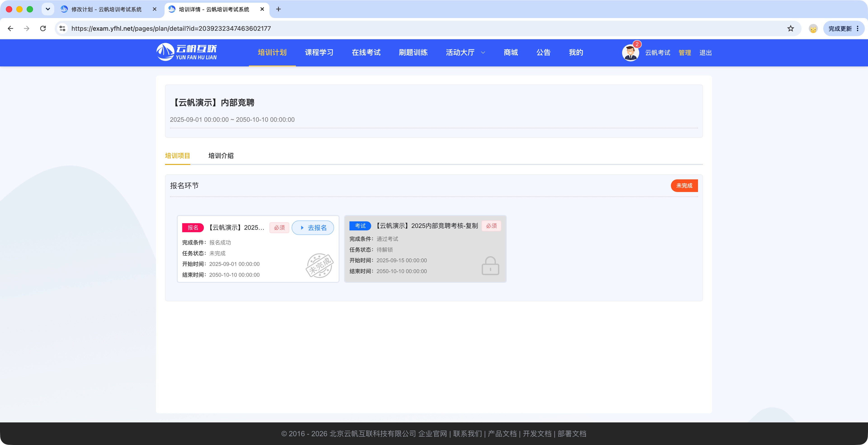
Task: Reload the current page
Action: [43, 29]
